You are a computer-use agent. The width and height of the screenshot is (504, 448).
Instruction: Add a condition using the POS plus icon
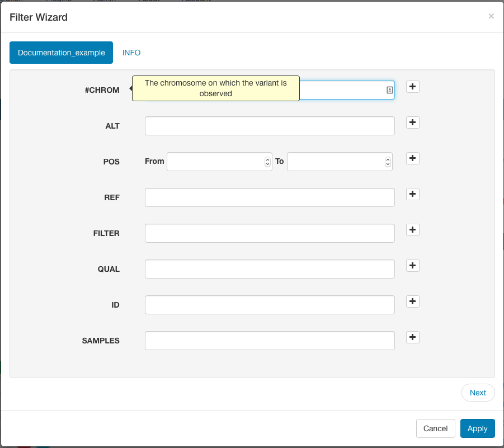click(x=412, y=158)
